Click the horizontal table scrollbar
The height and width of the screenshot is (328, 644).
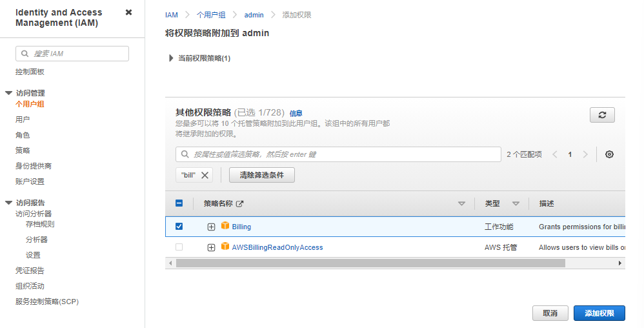click(370, 263)
